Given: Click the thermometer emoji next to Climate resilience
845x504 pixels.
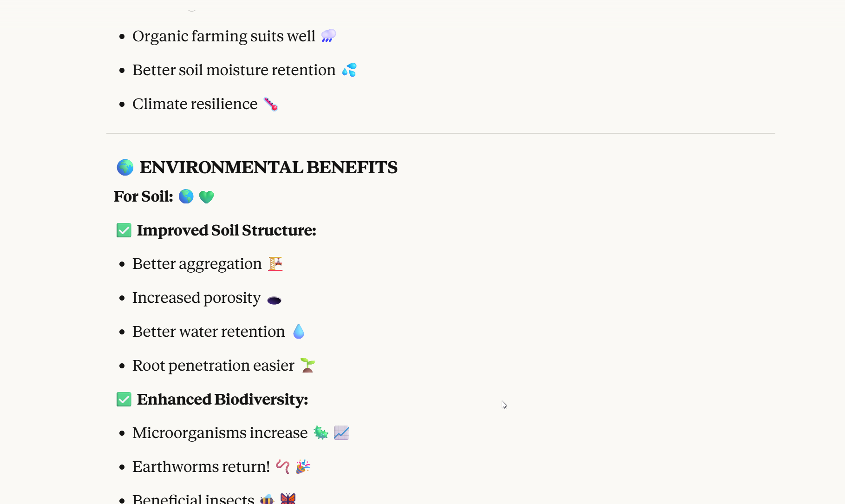Looking at the screenshot, I should (271, 104).
